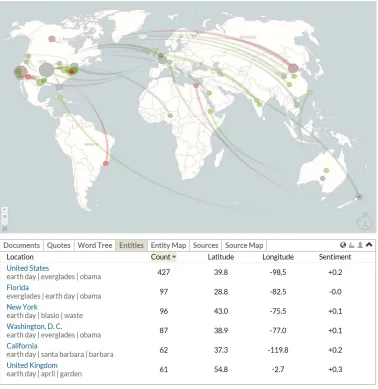Select keywords under United States row
The width and height of the screenshot is (378, 389).
(54, 277)
